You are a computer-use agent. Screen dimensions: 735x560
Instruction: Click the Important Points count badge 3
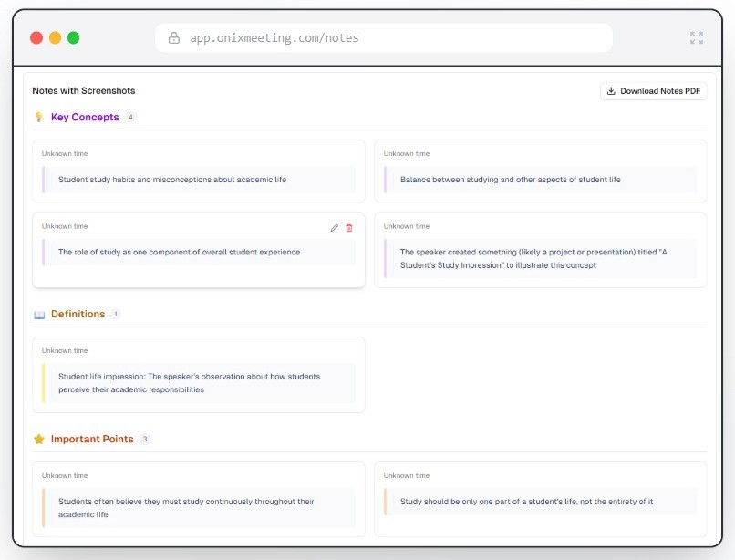pyautogui.click(x=145, y=439)
